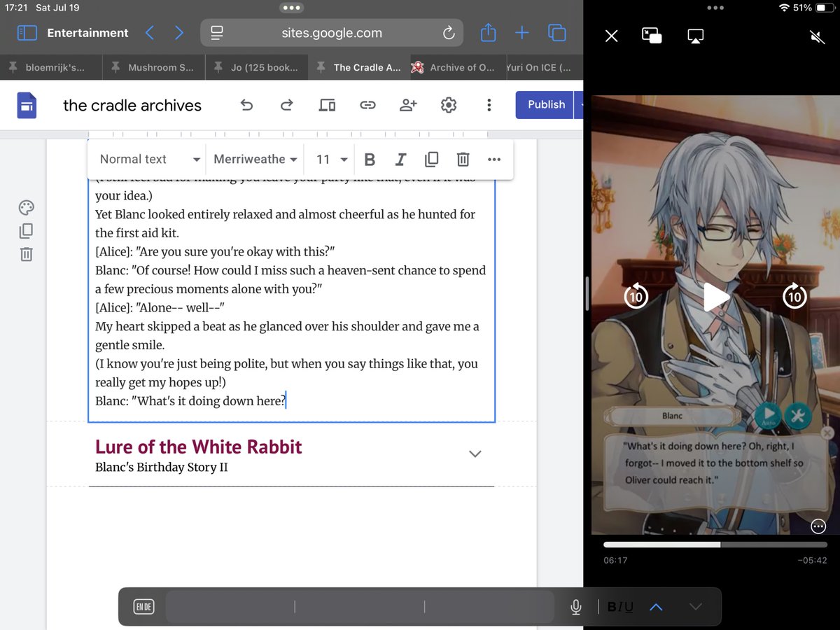840x630 pixels.
Task: Start dictation with the microphone icon
Action: pos(576,607)
